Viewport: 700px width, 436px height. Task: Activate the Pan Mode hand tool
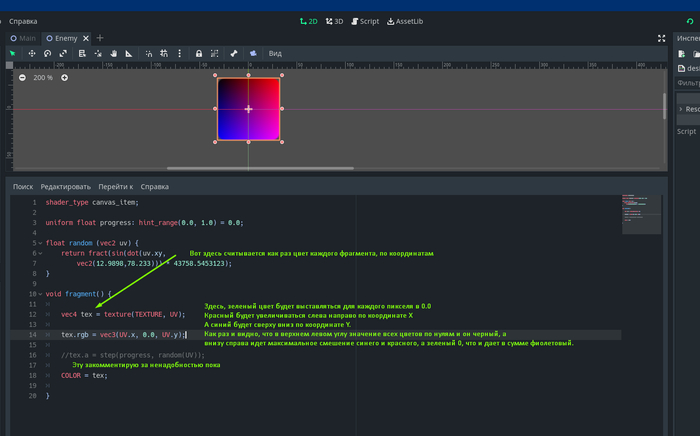click(114, 53)
